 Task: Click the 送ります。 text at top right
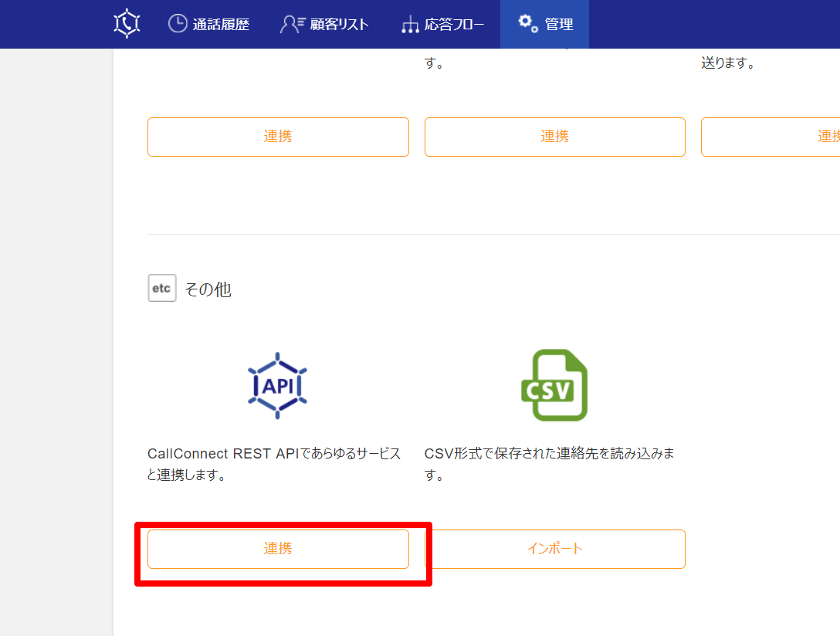click(729, 63)
